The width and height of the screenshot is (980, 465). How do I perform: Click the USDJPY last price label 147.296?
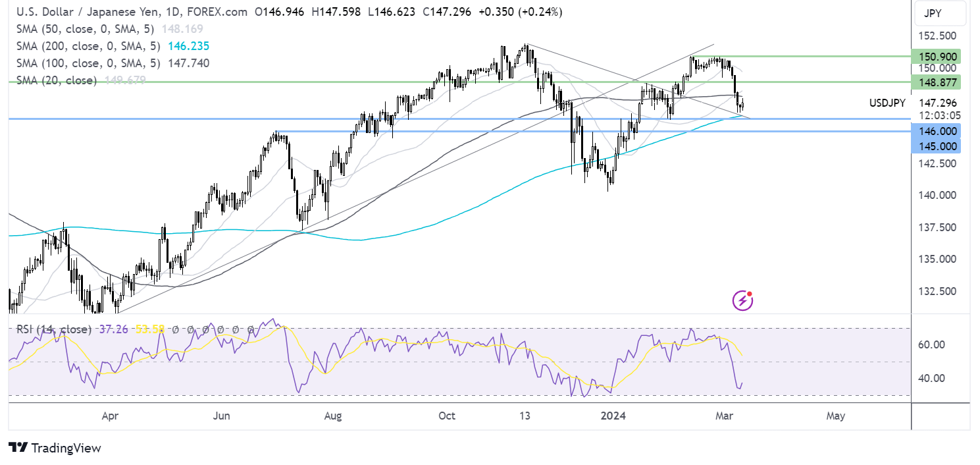coord(938,103)
